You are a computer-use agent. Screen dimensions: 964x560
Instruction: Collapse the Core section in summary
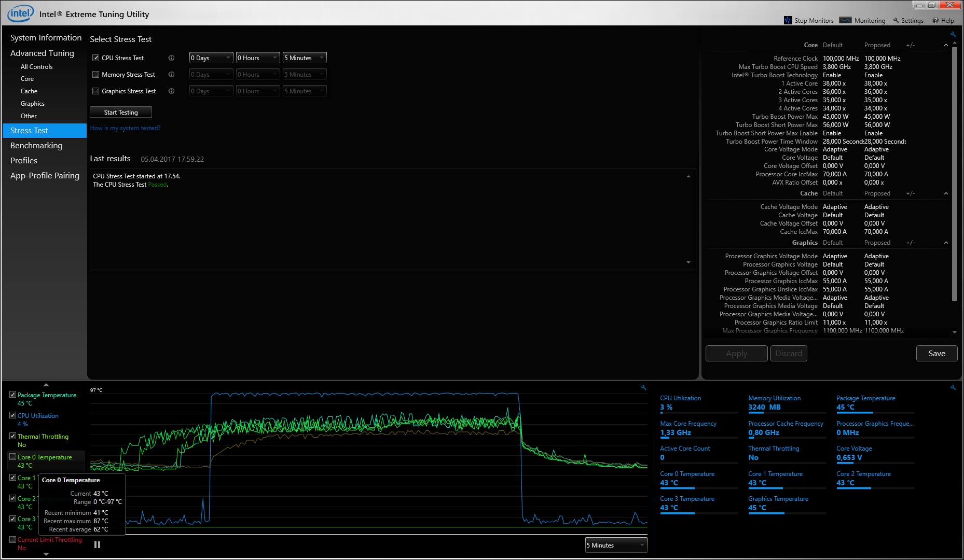946,45
